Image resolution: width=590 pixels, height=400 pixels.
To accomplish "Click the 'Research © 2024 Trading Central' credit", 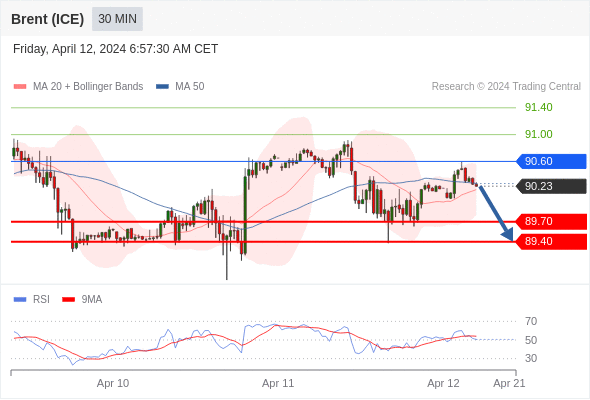I will [506, 87].
